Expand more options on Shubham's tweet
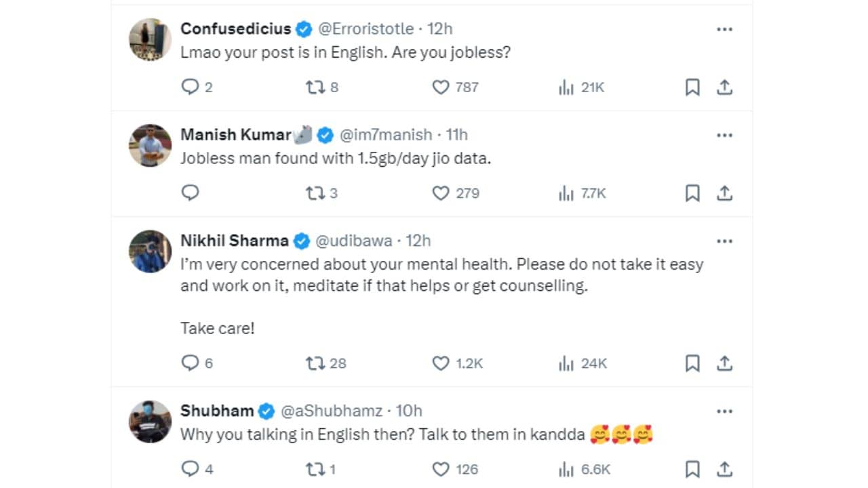868x488 pixels. pos(724,411)
